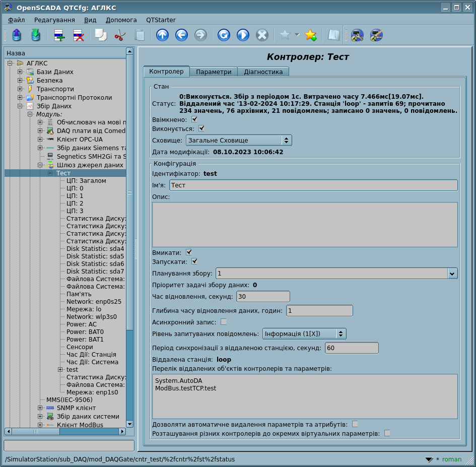Switch to the 'Параметри' tab
The height and width of the screenshot is (467, 476).
click(x=214, y=72)
